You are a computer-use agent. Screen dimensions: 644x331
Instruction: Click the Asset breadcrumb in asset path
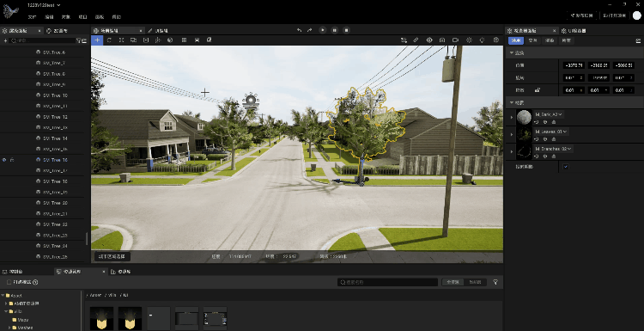(x=95, y=295)
